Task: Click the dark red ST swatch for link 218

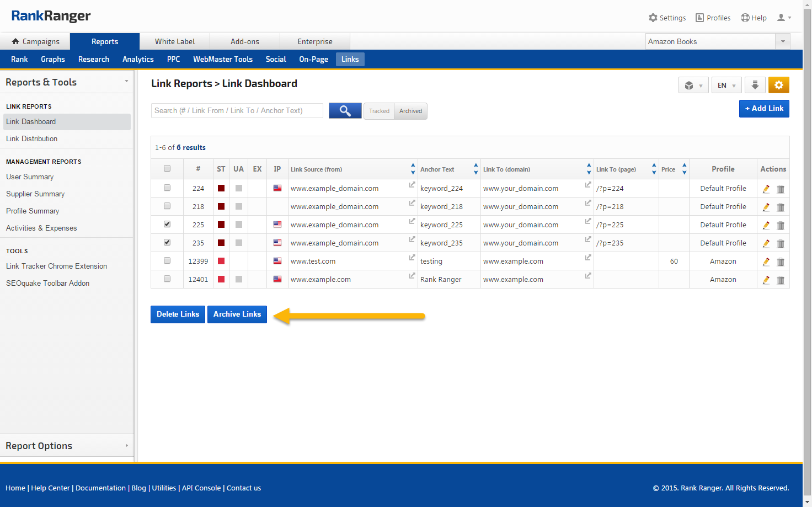Action: click(221, 206)
